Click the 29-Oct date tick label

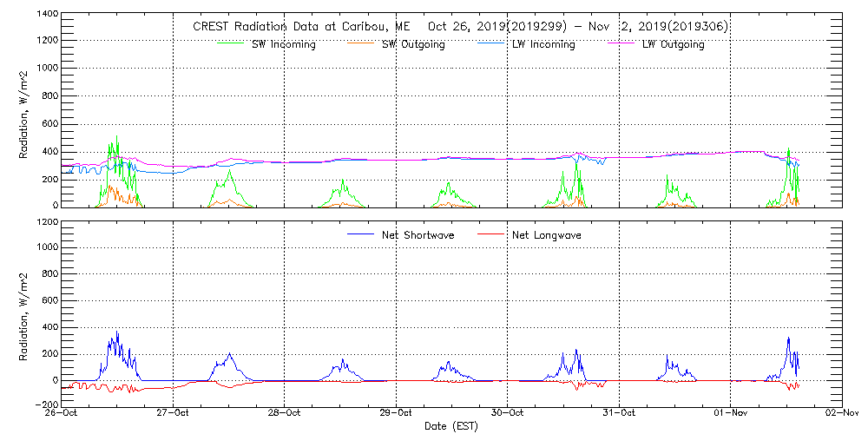(x=396, y=413)
